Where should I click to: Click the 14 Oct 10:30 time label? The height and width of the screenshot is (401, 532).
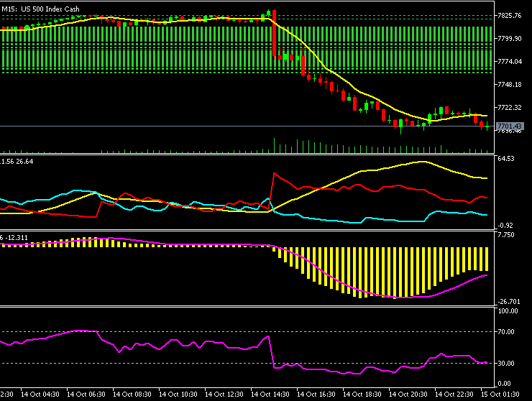coord(178,395)
